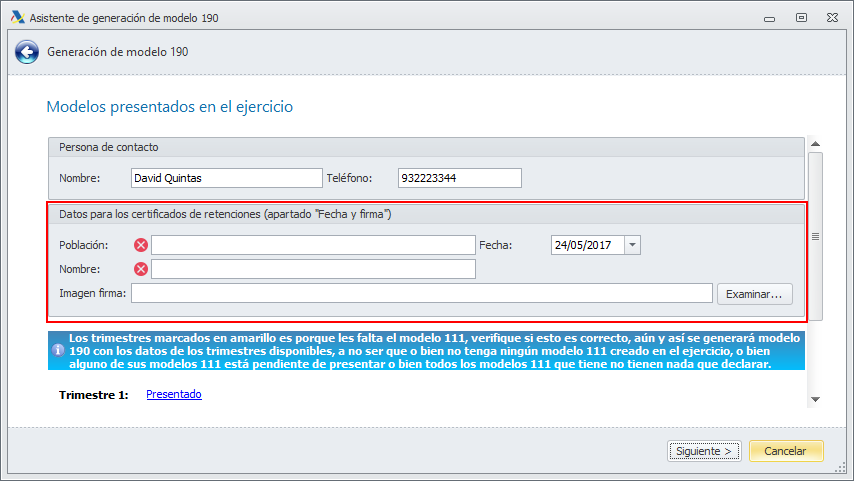
Task: Open the Fecha date dropdown arrow
Action: click(632, 245)
